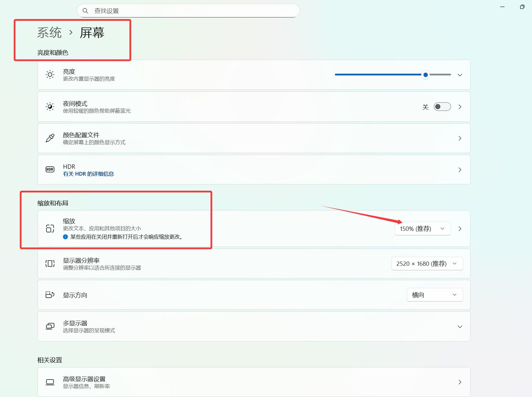Click the color profile eyedropper icon

(50, 138)
